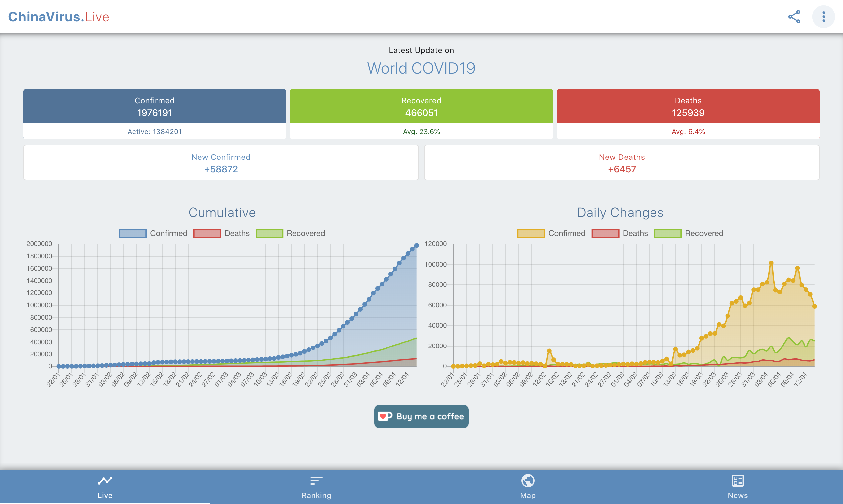Click the Daily Changes chart title
This screenshot has height=504, width=843.
pyautogui.click(x=620, y=213)
